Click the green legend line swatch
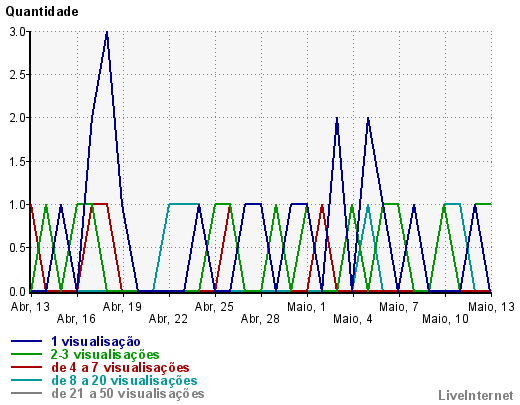 [x=27, y=354]
